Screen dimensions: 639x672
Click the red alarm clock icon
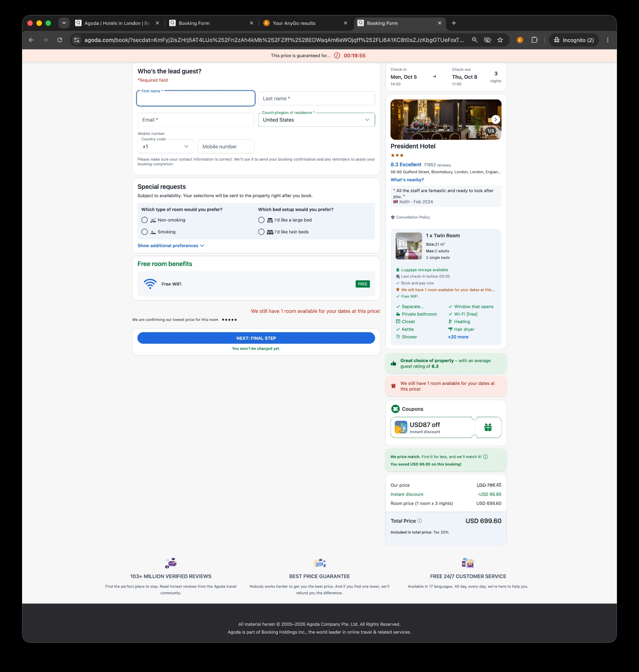(x=393, y=386)
